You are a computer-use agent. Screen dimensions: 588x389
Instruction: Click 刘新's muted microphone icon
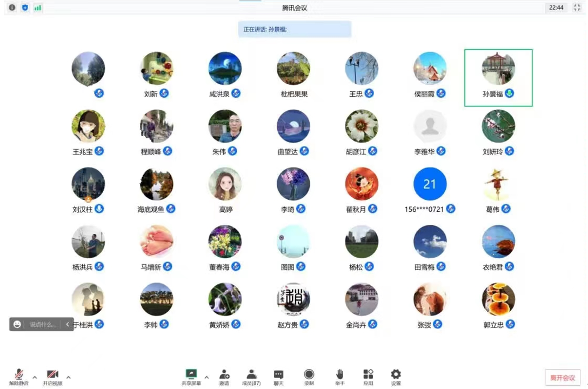[164, 93]
